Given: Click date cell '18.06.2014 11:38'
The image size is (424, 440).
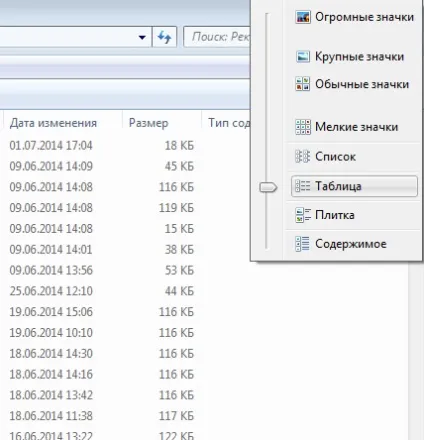Looking at the screenshot, I should pyautogui.click(x=51, y=416).
